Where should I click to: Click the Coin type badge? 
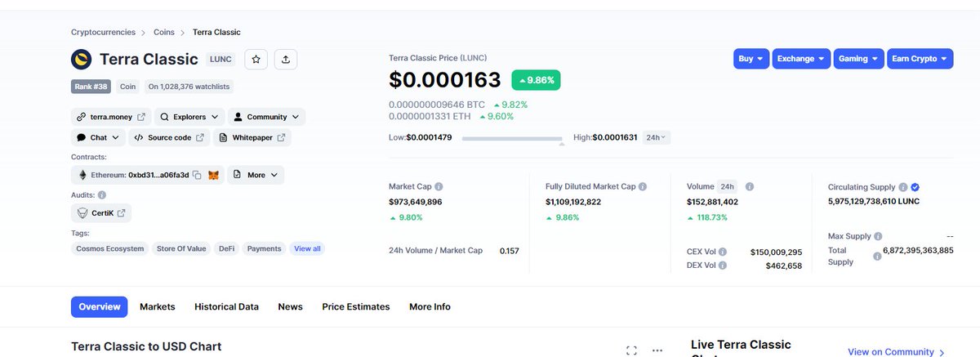127,86
